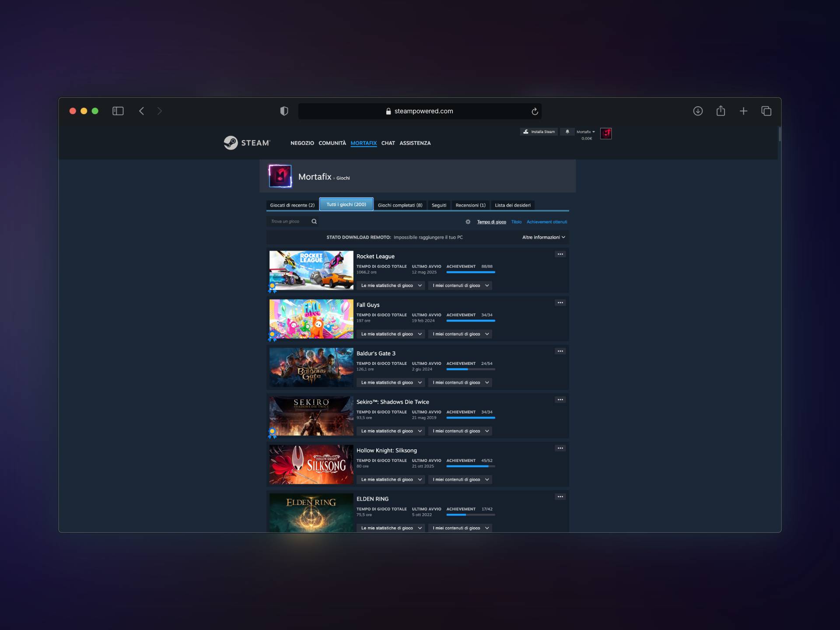Click the 'Installa Steam' button
This screenshot has width=840, height=630.
(539, 132)
